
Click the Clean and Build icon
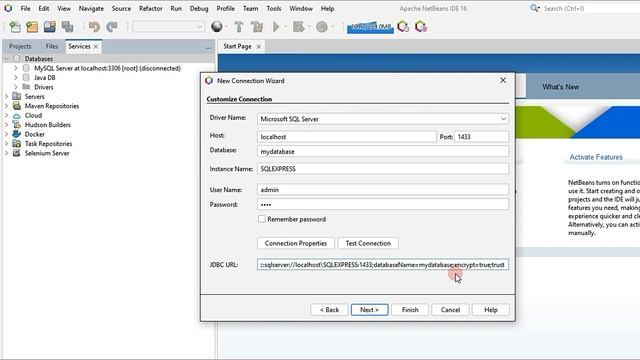point(257,27)
